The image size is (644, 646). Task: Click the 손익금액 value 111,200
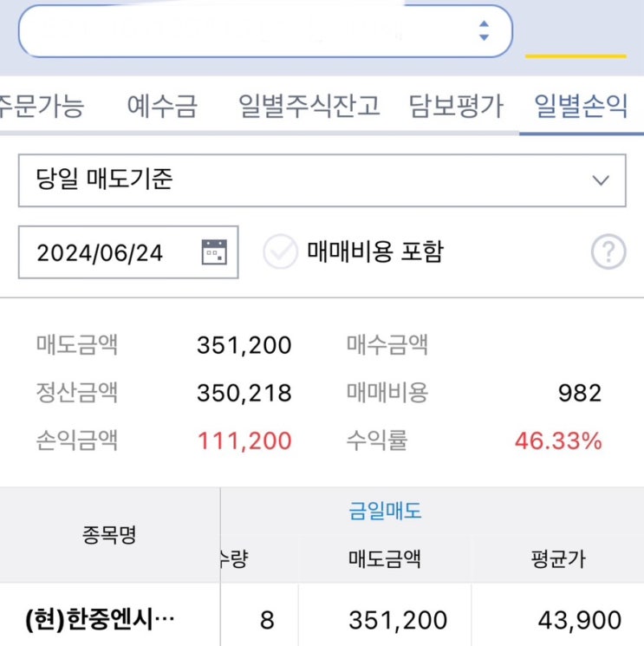click(244, 440)
